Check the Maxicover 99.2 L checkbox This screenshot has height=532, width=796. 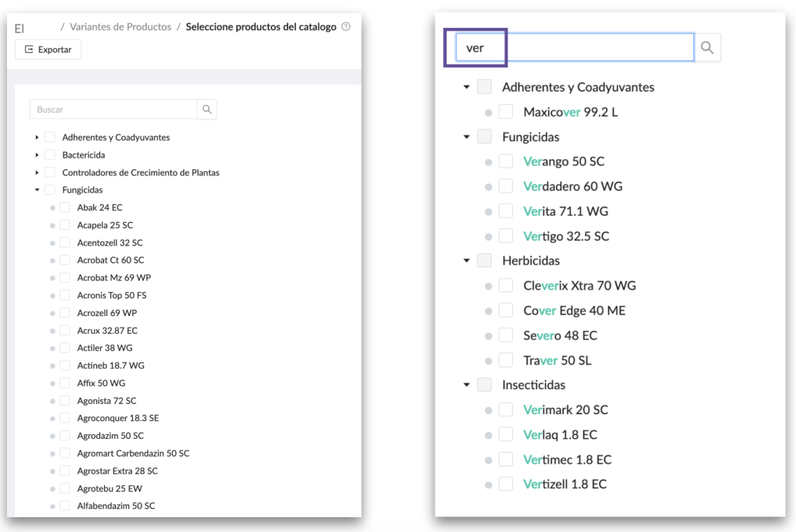coord(505,112)
